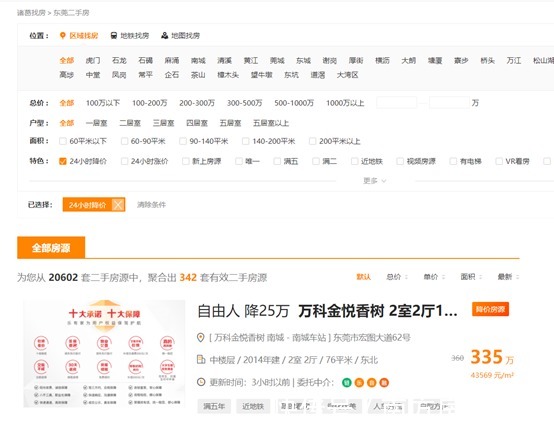The width and height of the screenshot is (554, 428).
Task: Click the 近地铁 listing tag
Action: click(x=253, y=406)
